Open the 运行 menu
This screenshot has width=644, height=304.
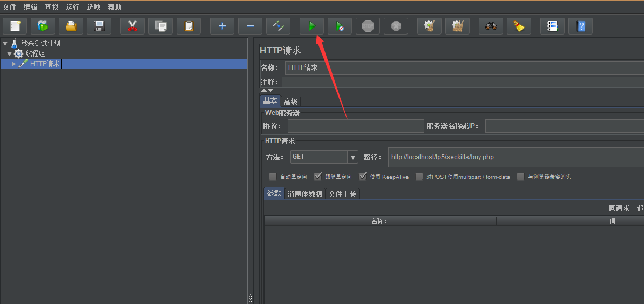point(72,7)
